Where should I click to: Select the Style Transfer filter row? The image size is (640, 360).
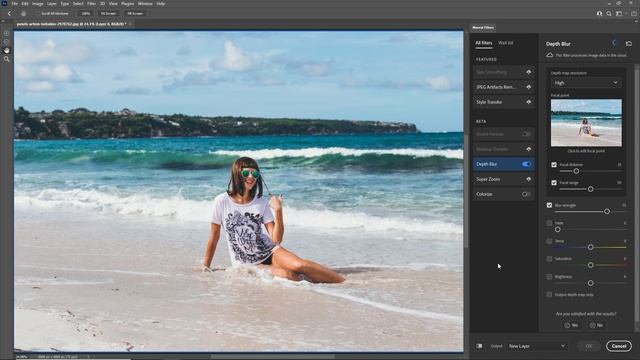coord(504,102)
